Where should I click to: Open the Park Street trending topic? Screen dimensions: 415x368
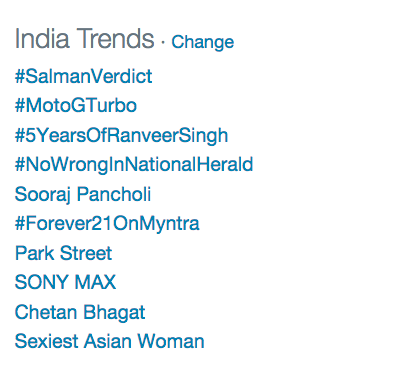[63, 253]
